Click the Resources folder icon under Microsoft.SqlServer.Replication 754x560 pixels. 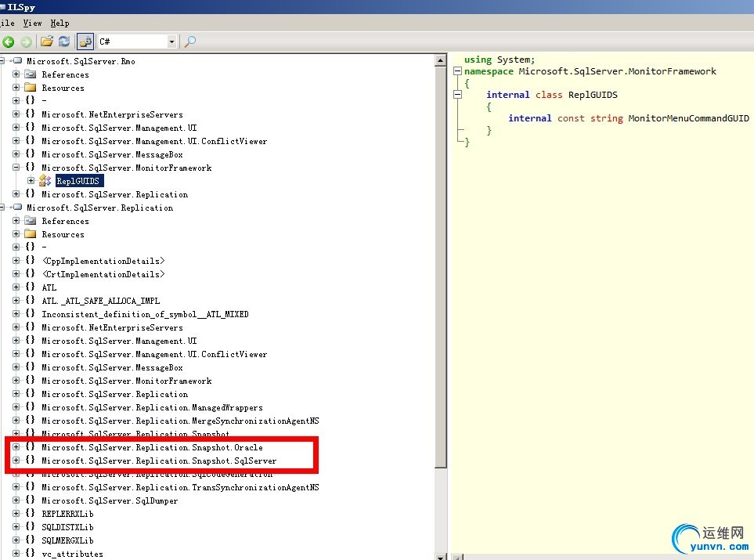[x=31, y=234]
